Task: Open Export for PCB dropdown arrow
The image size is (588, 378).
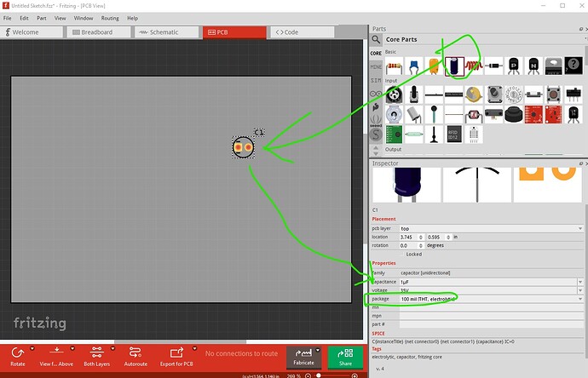Action: [194, 349]
